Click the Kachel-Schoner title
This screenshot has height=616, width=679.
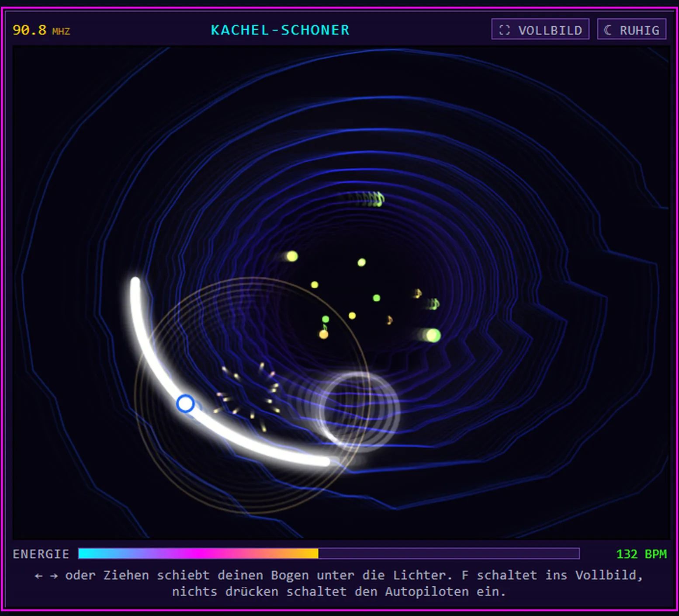tap(280, 30)
